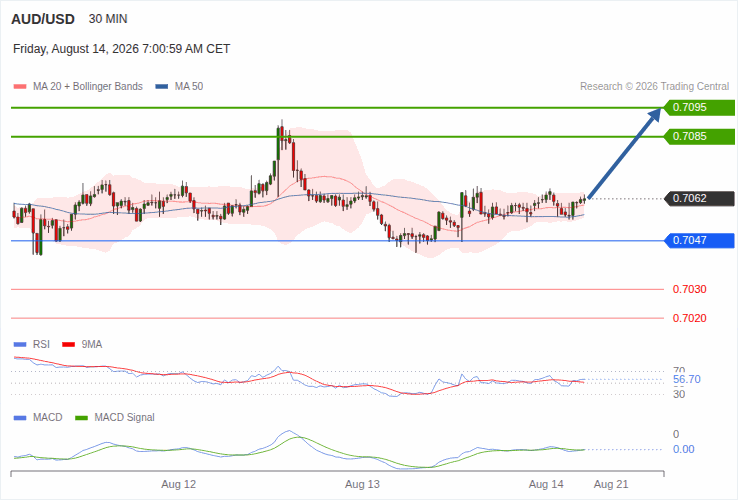Click the 0.7095 green resistance price tag
Image resolution: width=738 pixels, height=500 pixels.
[699, 107]
